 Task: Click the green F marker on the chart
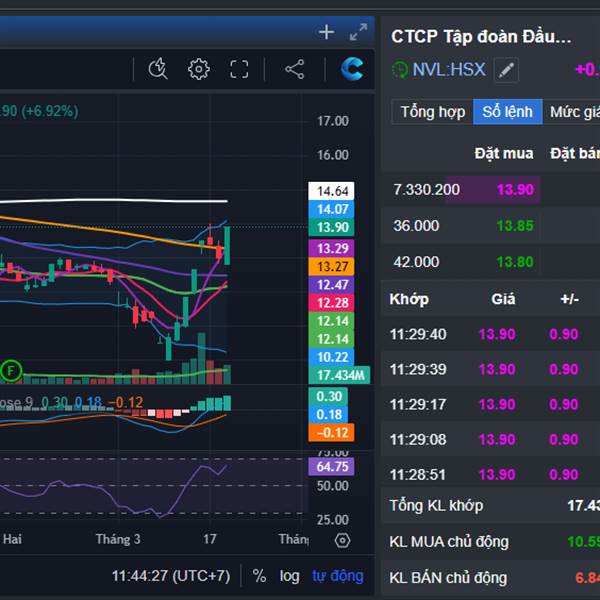[x=11, y=370]
